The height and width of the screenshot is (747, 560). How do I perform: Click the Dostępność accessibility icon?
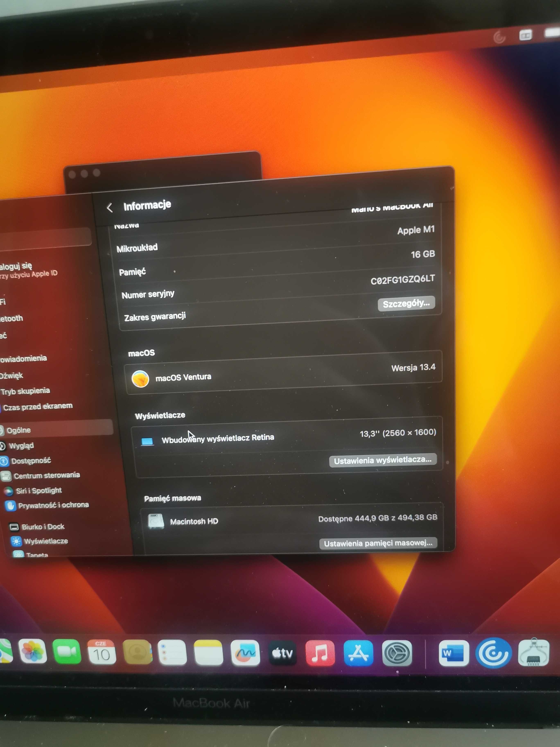point(4,461)
